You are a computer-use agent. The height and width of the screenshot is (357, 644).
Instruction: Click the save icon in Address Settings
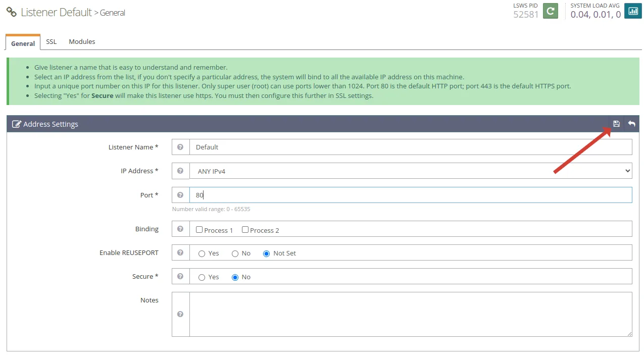pos(616,124)
